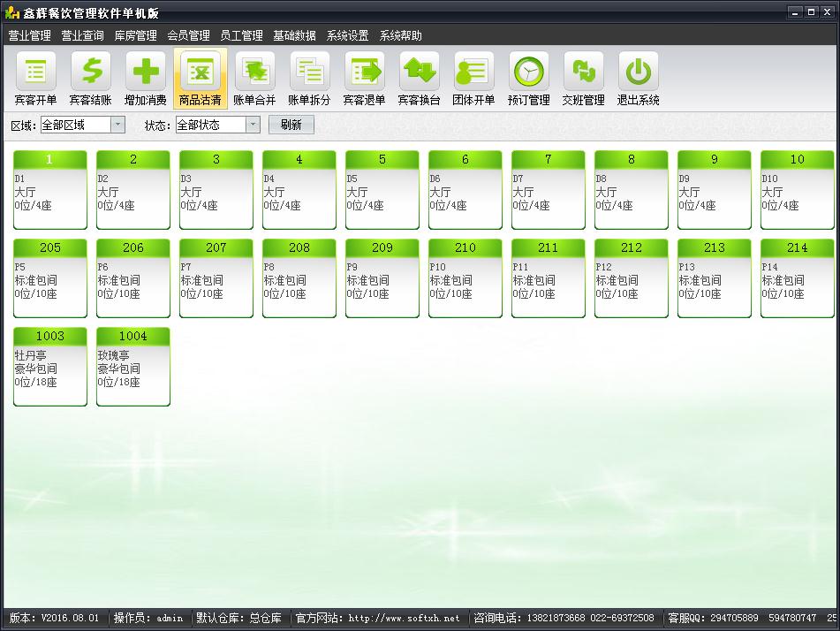Click the 全部区域 combo box field
The width and height of the screenshot is (840, 631).
click(x=83, y=125)
